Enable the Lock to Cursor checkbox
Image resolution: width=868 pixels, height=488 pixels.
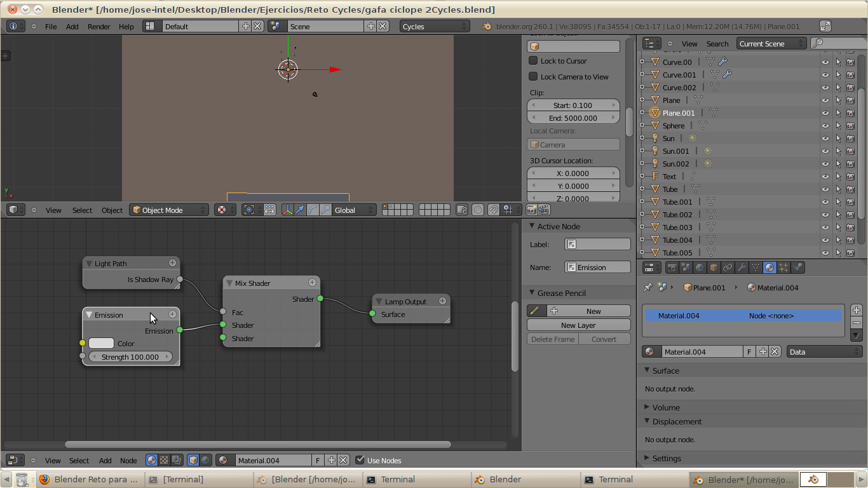click(533, 60)
